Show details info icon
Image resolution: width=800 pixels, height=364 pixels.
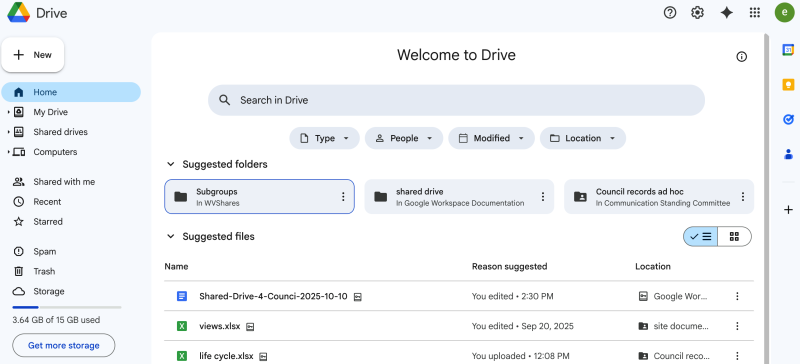[741, 57]
